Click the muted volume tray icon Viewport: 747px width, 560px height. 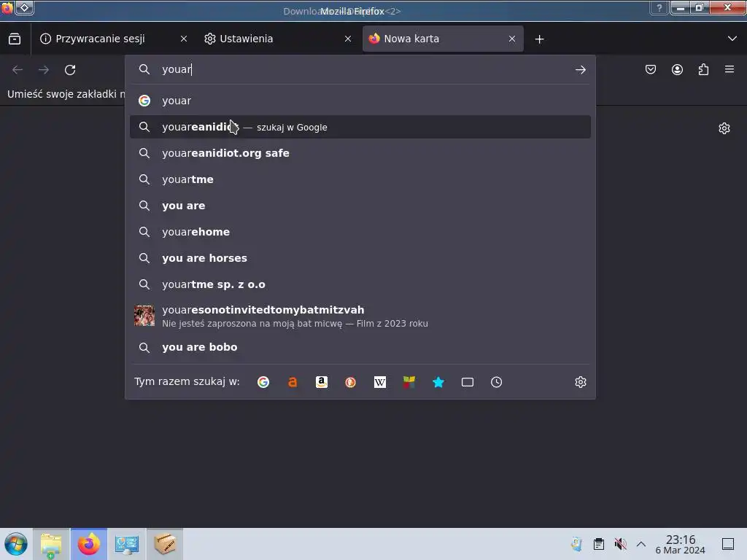(620, 544)
